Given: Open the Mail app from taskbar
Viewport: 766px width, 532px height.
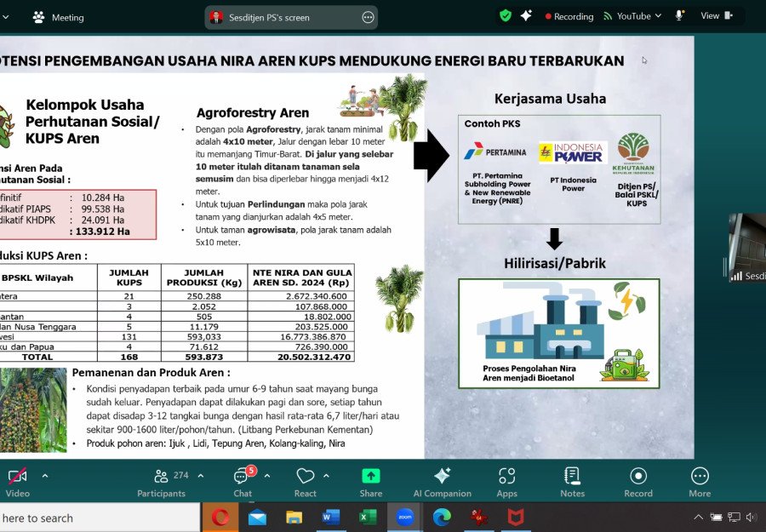Looking at the screenshot, I should 257,517.
